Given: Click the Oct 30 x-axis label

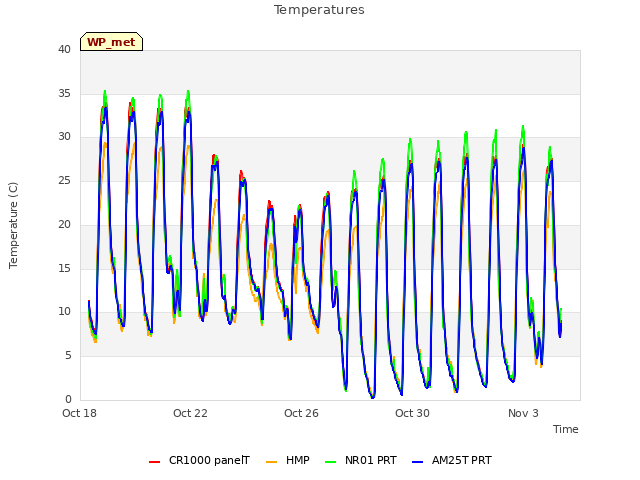Looking at the screenshot, I should [412, 413].
